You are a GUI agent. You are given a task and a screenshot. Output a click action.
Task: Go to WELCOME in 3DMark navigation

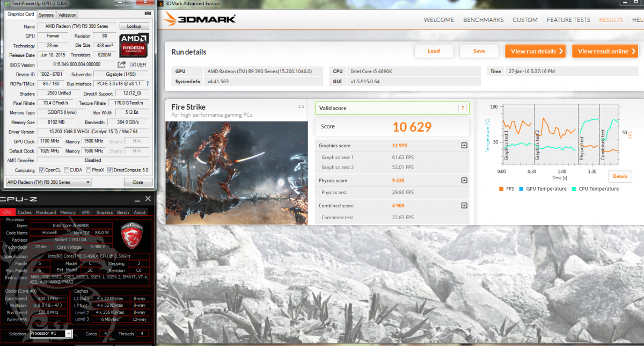pos(438,20)
